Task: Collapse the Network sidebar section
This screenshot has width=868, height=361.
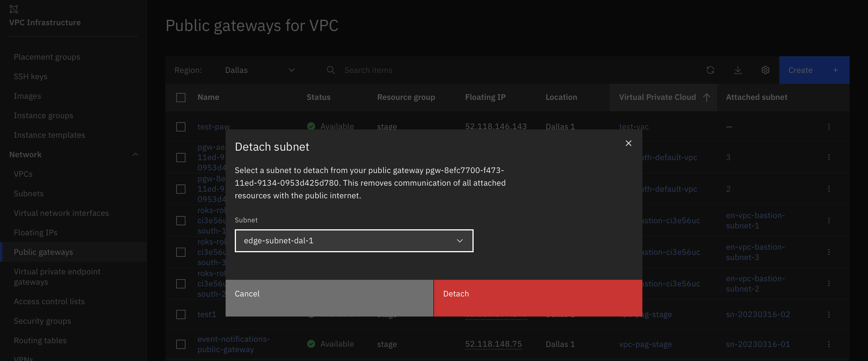Action: pyautogui.click(x=135, y=154)
